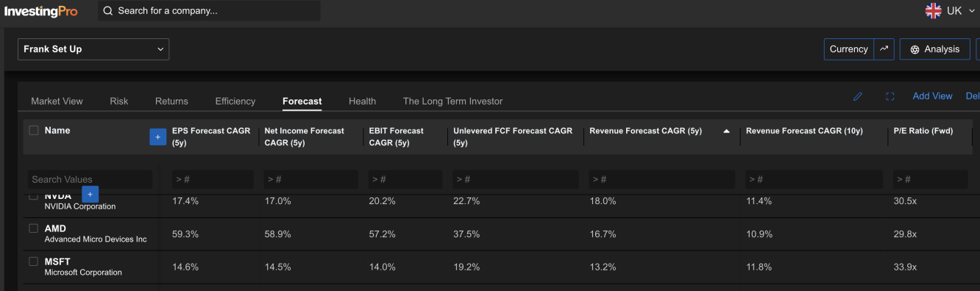Open the Currency selector
Screen dimensions: 980x291
[849, 49]
